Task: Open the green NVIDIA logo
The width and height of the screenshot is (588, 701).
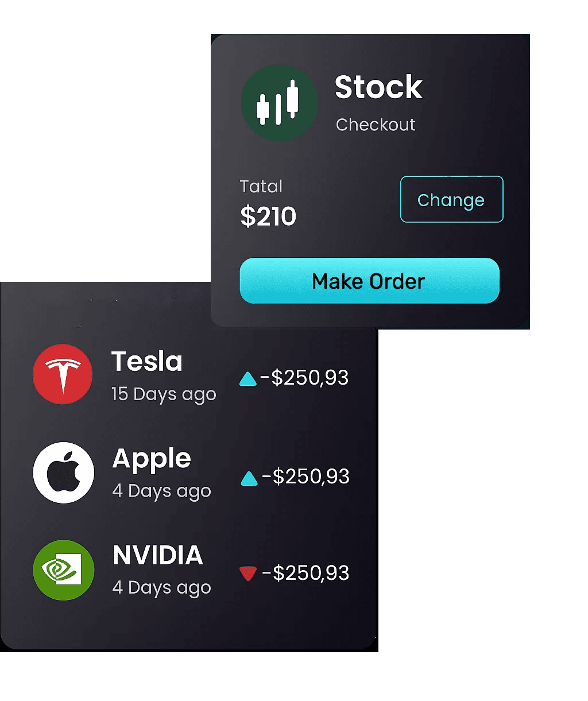Action: 63,570
